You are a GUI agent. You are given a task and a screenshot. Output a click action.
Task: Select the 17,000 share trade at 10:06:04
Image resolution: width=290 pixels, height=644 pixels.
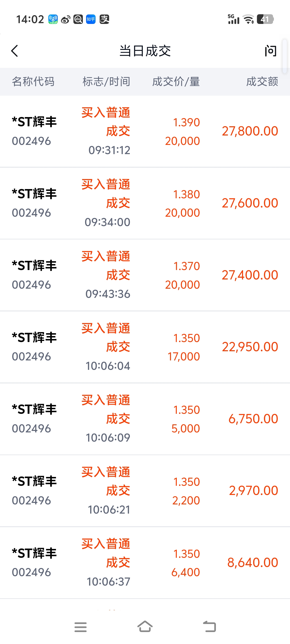pyautogui.click(x=145, y=347)
